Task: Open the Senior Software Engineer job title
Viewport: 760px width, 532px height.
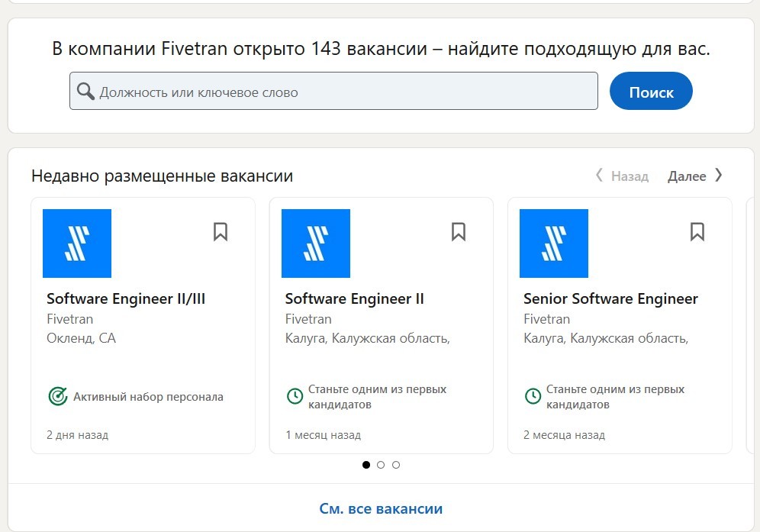Action: [x=610, y=298]
